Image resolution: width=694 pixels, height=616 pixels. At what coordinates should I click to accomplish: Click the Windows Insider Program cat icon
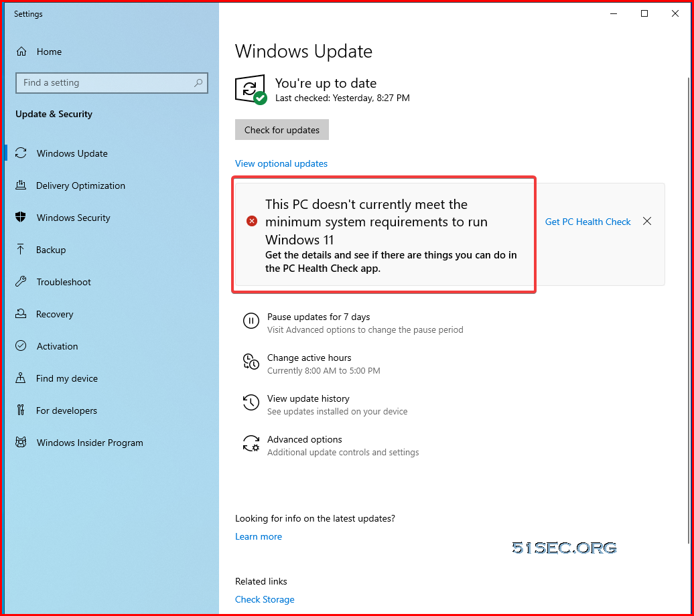(21, 442)
